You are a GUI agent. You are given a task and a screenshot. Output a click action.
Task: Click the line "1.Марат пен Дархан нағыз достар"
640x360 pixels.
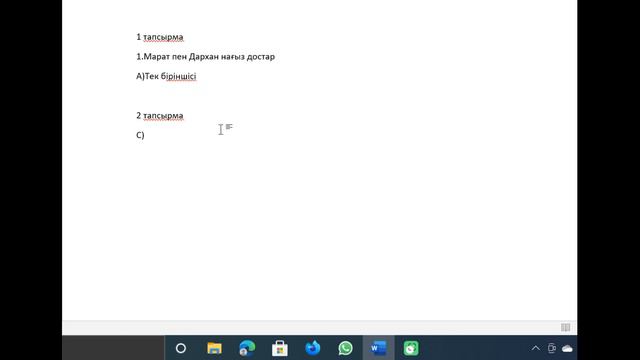205,57
